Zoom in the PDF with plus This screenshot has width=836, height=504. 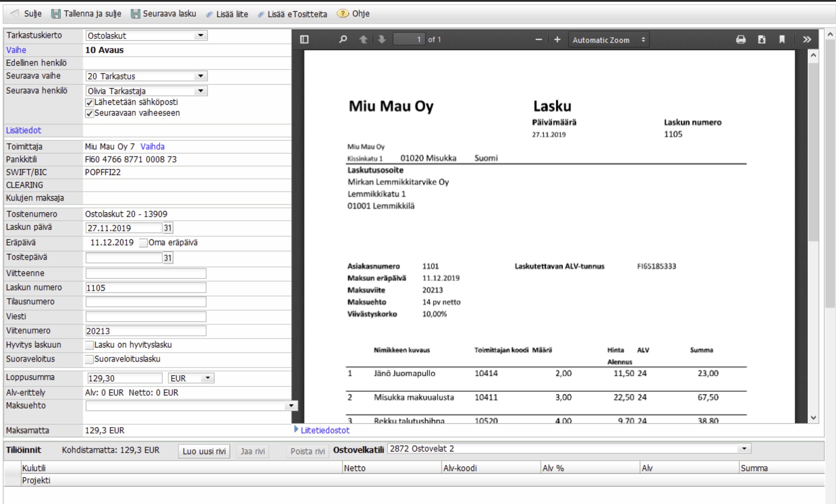[557, 40]
